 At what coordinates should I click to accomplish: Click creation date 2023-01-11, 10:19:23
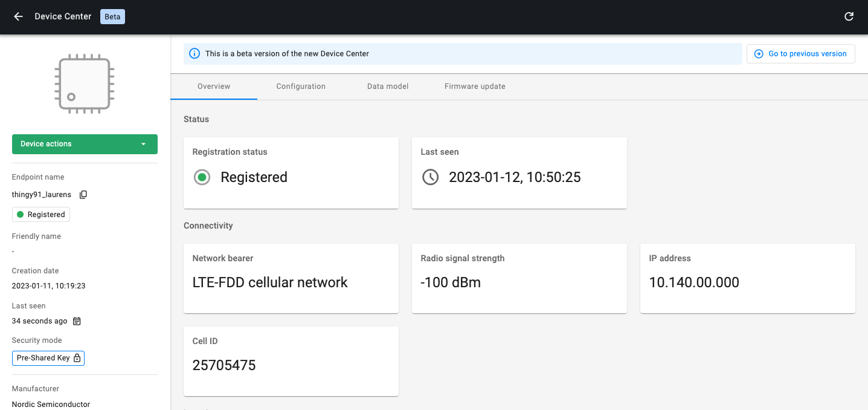(49, 286)
